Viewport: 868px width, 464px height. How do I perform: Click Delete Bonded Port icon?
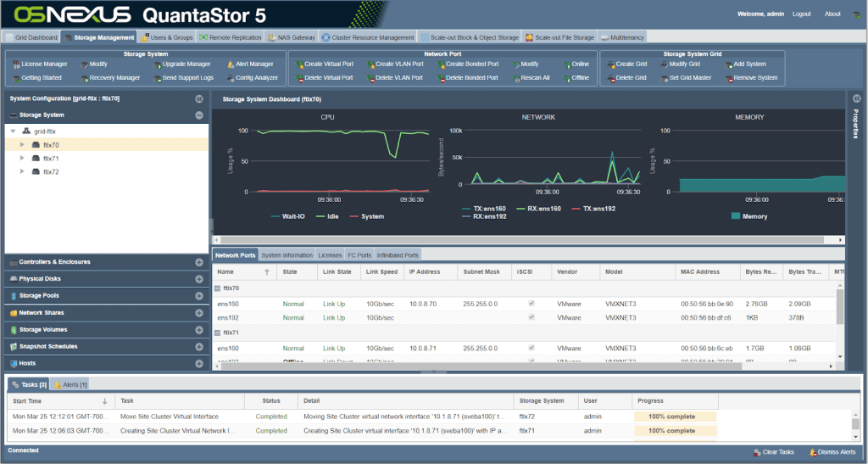click(x=441, y=78)
